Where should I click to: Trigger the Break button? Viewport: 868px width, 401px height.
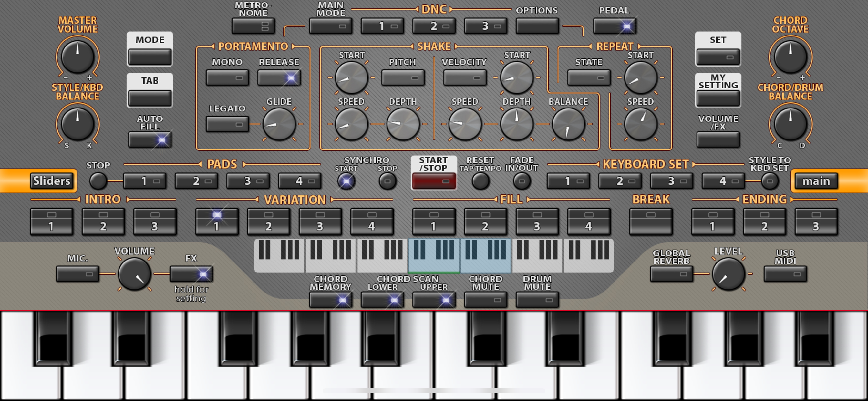click(651, 221)
